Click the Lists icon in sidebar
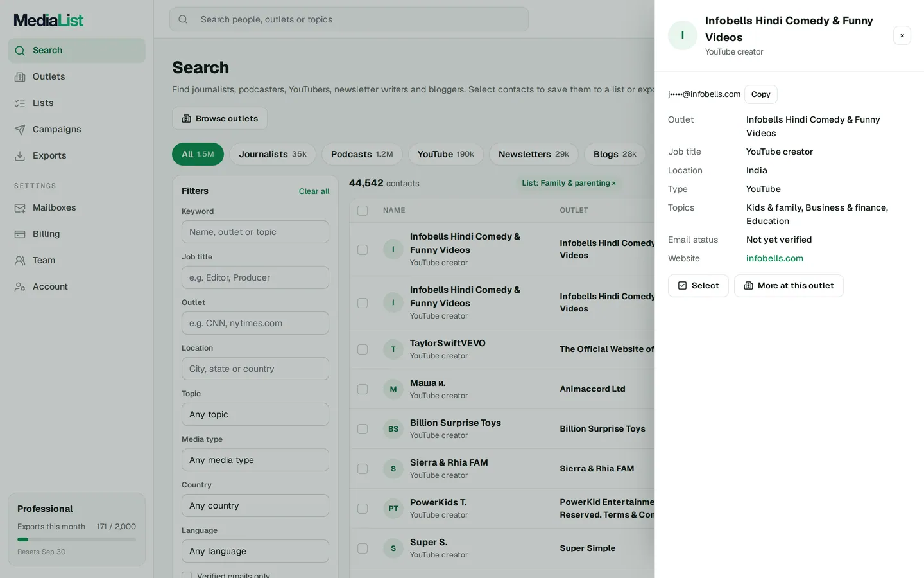 (x=20, y=103)
